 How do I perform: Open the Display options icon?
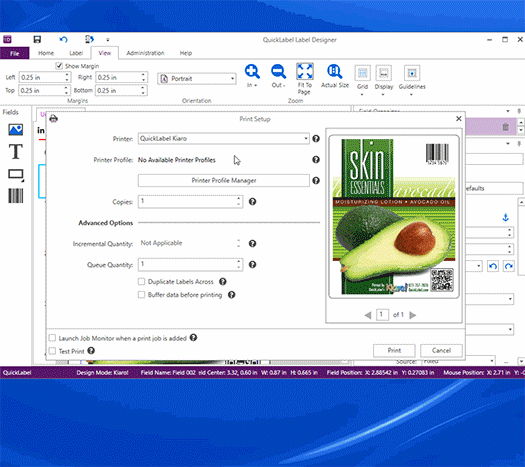(x=383, y=73)
